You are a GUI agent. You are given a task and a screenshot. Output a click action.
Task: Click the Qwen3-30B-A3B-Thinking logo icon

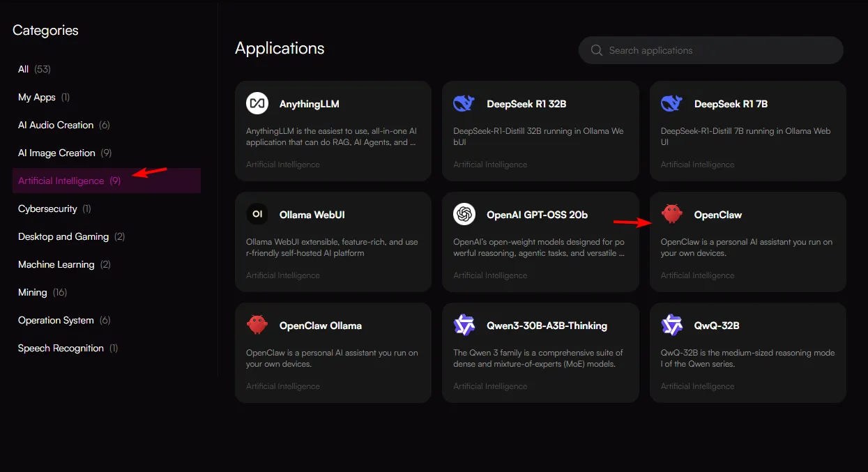click(464, 325)
